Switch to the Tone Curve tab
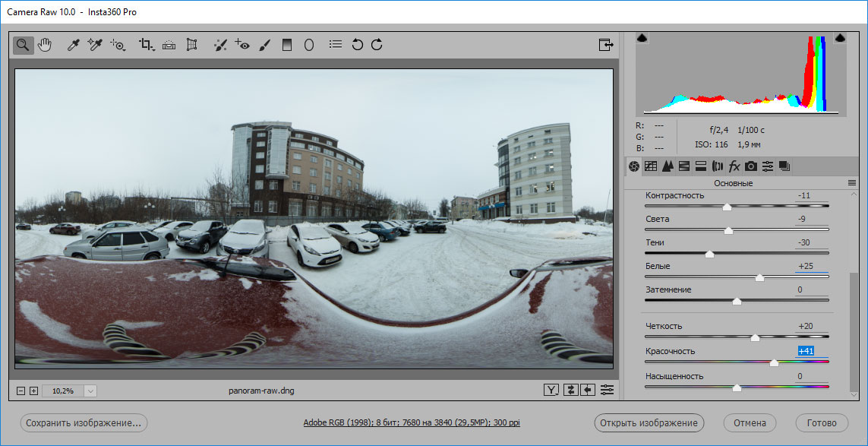This screenshot has width=868, height=446. [x=651, y=166]
